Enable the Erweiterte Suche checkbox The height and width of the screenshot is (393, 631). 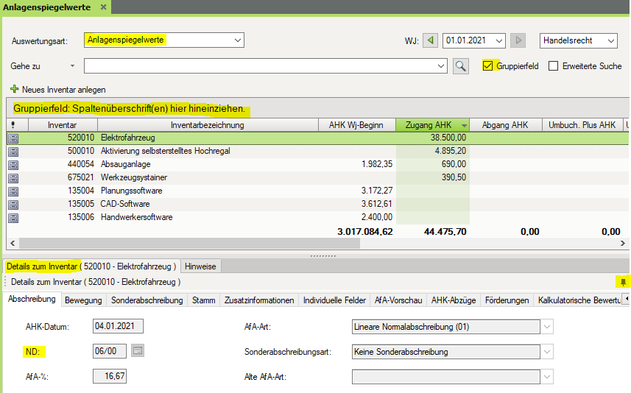tap(553, 66)
